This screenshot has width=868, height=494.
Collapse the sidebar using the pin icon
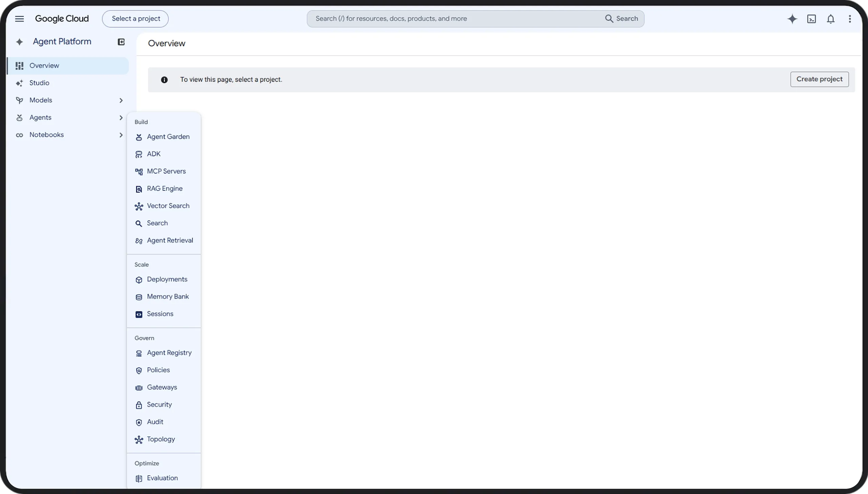(x=121, y=42)
